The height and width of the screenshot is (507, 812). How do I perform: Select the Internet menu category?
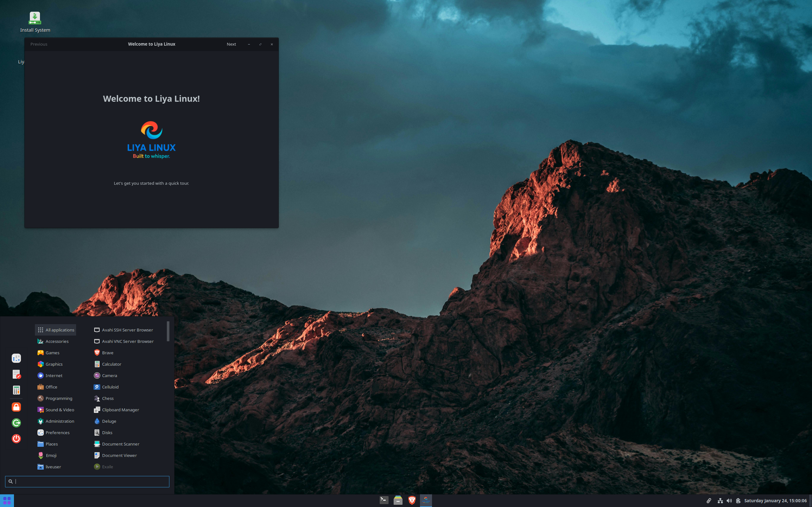tap(54, 375)
